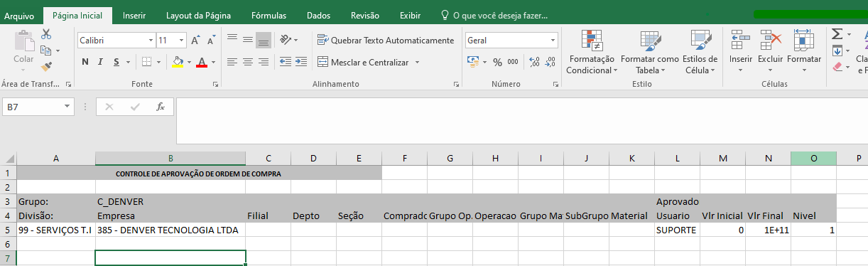Open the Geral number format dropdown
Screen dimensions: 868x266
point(553,41)
